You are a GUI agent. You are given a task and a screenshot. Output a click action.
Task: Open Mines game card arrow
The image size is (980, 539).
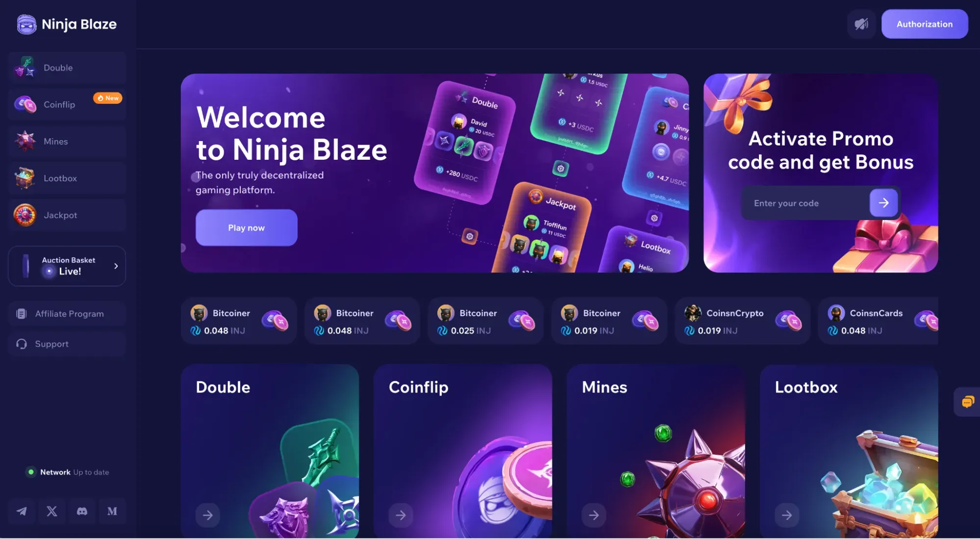pos(594,515)
